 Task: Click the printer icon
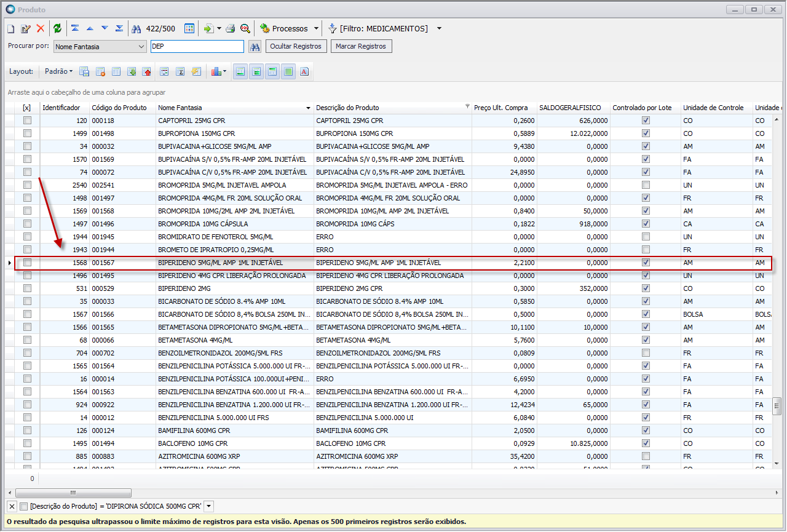click(x=231, y=28)
